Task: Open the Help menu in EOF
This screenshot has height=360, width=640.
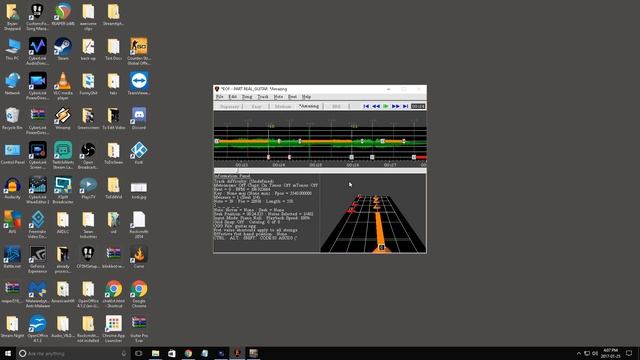Action: [306, 97]
